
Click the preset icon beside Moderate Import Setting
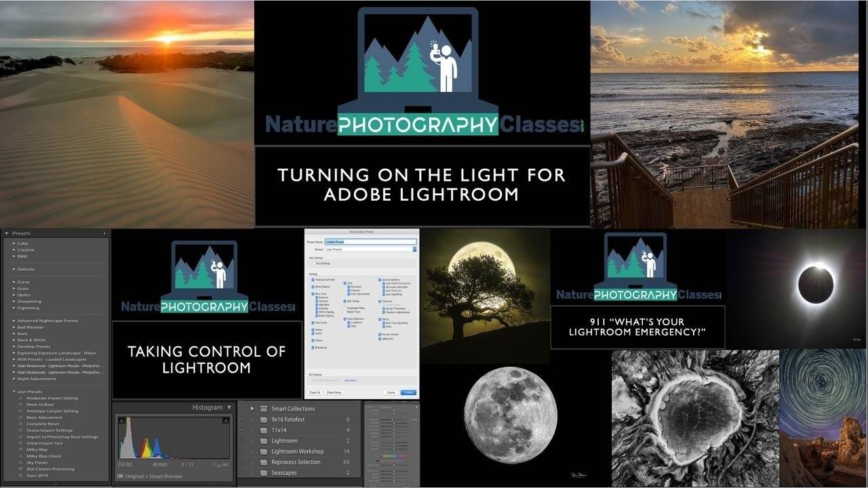pyautogui.click(x=21, y=398)
